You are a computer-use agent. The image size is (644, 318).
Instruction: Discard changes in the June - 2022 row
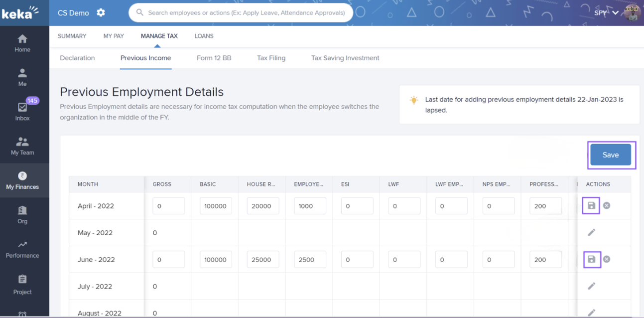[607, 260]
